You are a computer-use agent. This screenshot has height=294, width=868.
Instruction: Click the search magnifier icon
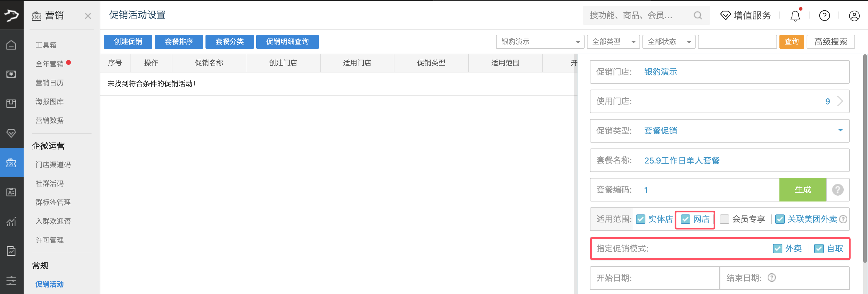(x=697, y=16)
